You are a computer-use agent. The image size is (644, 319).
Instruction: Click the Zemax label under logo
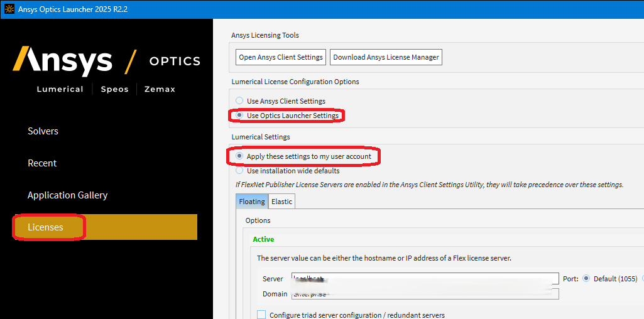160,89
